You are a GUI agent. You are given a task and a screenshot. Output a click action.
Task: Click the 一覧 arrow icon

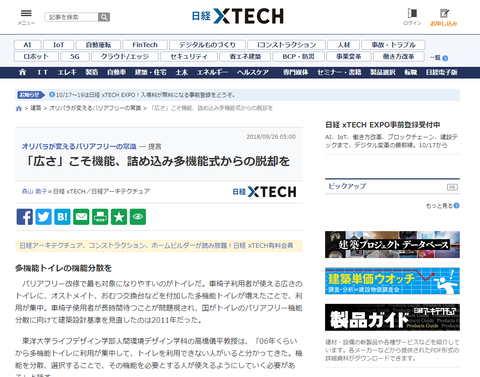(x=445, y=58)
